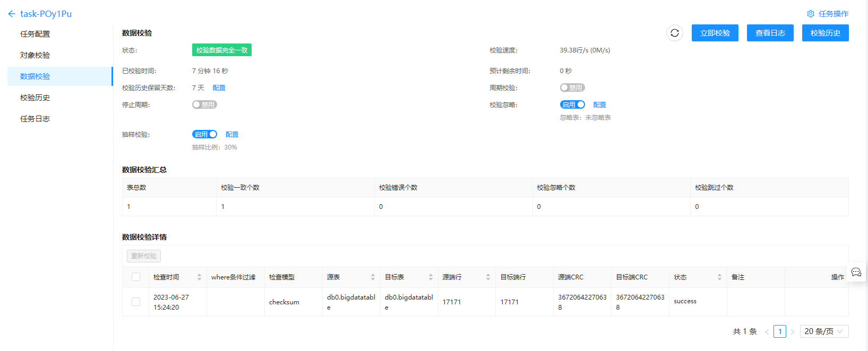Sort the 源端行 column
This screenshot has width=868, height=351.
coord(488,277)
